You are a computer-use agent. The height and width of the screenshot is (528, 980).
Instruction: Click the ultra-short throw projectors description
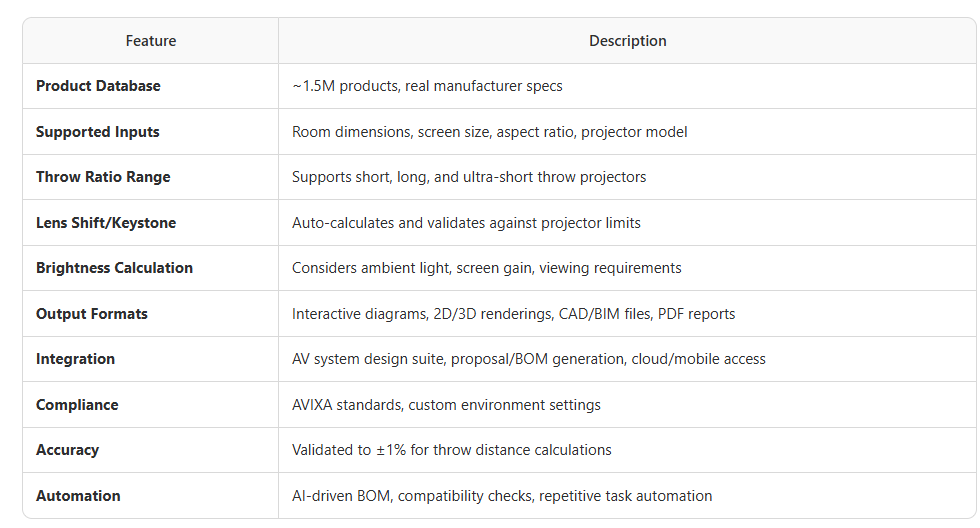tap(469, 177)
